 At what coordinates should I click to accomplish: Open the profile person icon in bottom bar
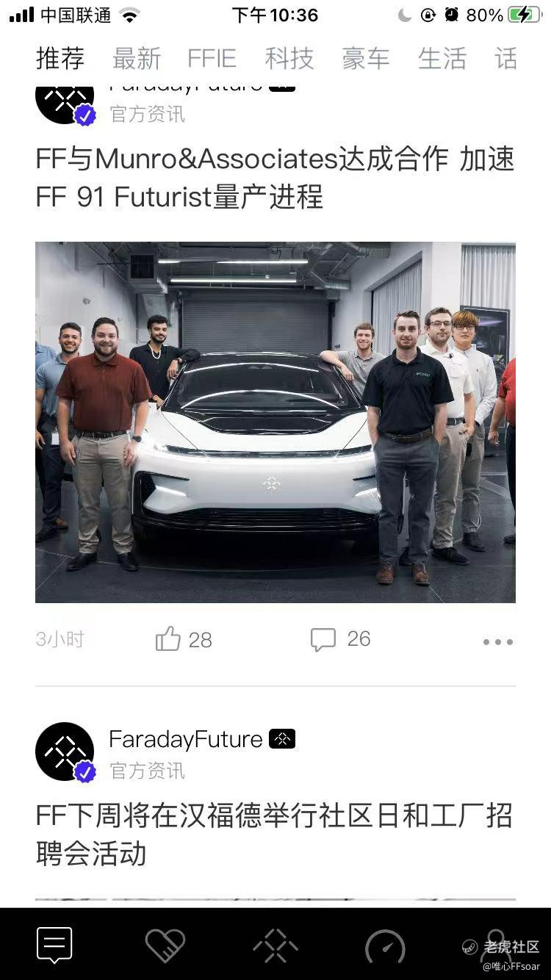(496, 943)
